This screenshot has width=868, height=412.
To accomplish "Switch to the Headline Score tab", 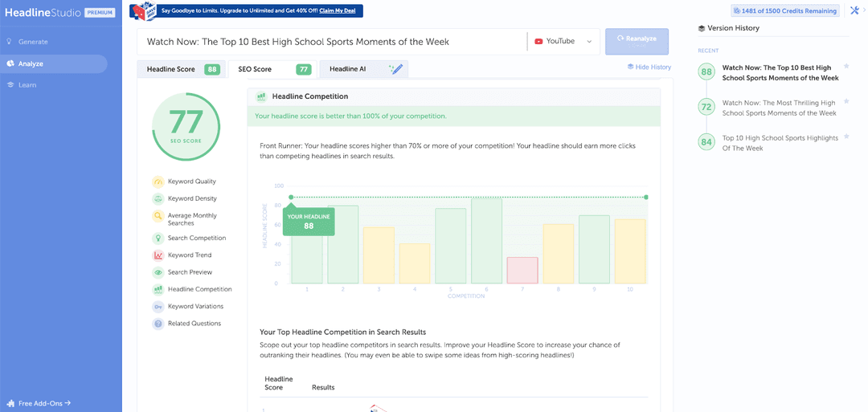I will [180, 70].
